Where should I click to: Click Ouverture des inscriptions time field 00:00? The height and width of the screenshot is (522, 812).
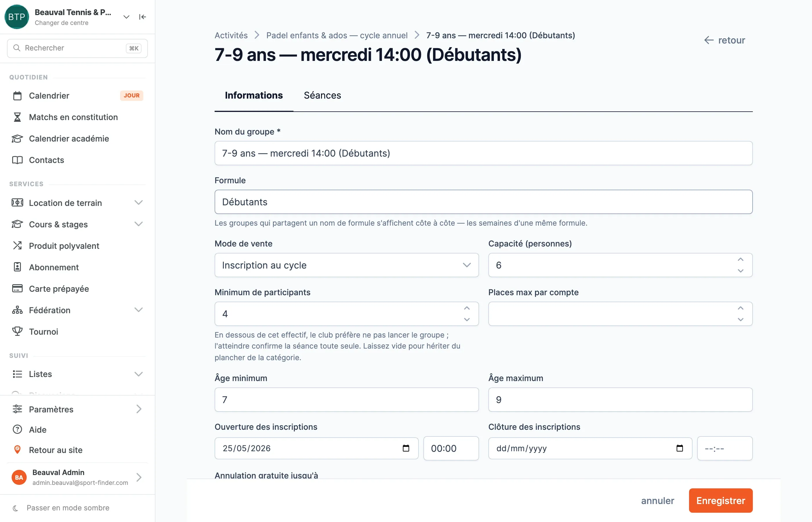click(451, 448)
